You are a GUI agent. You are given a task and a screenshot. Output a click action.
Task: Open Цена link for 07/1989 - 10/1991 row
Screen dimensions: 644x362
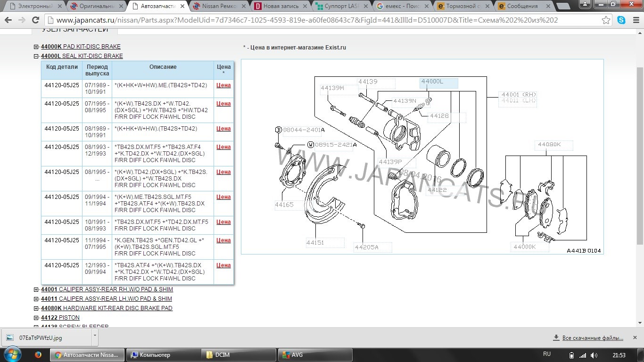[x=223, y=85]
